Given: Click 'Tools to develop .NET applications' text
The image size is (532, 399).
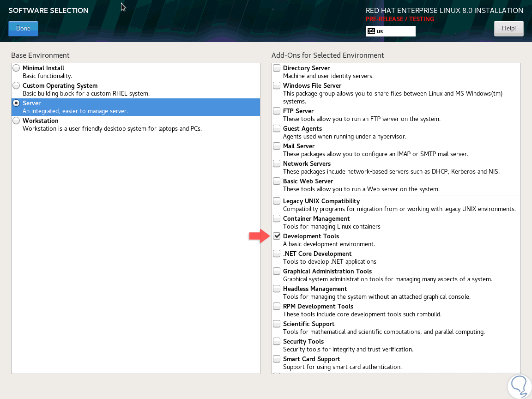Looking at the screenshot, I should click(x=329, y=262).
